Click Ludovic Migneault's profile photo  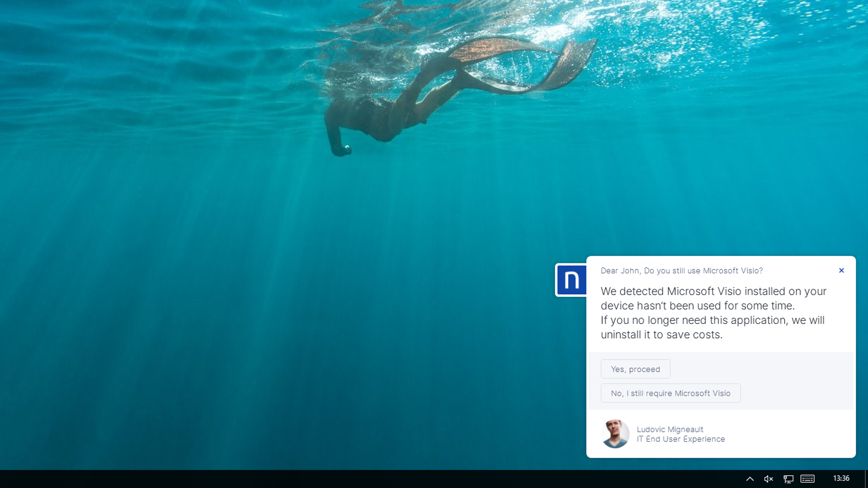pyautogui.click(x=615, y=434)
